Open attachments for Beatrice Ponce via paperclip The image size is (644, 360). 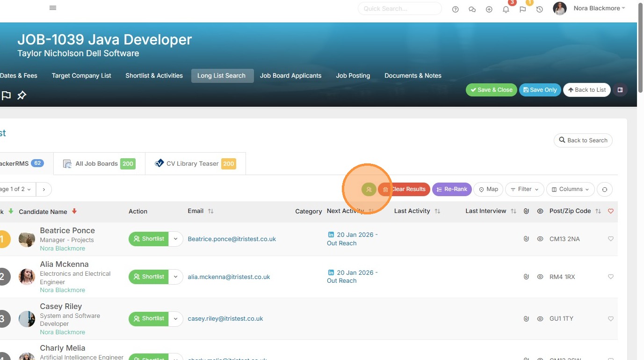coord(526,239)
